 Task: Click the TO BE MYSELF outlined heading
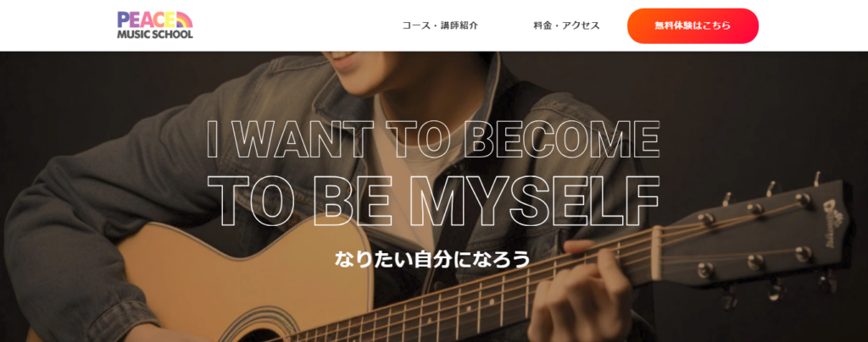[x=433, y=201]
